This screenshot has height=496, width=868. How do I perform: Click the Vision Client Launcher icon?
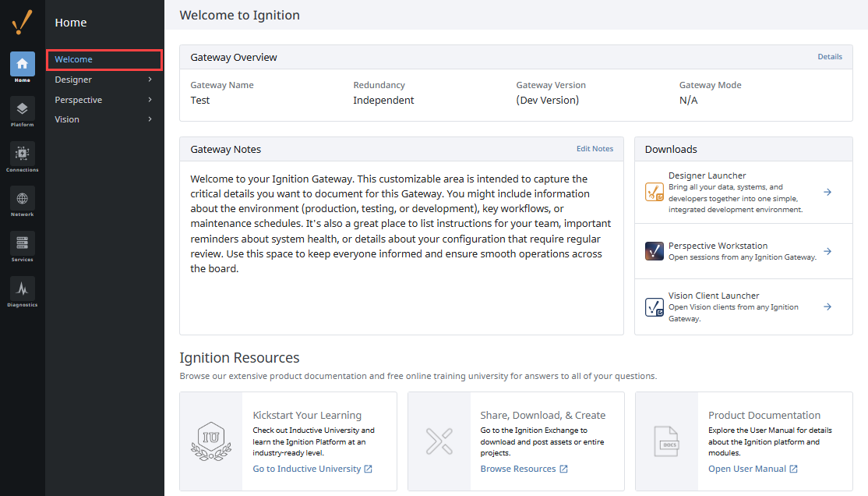(x=655, y=307)
